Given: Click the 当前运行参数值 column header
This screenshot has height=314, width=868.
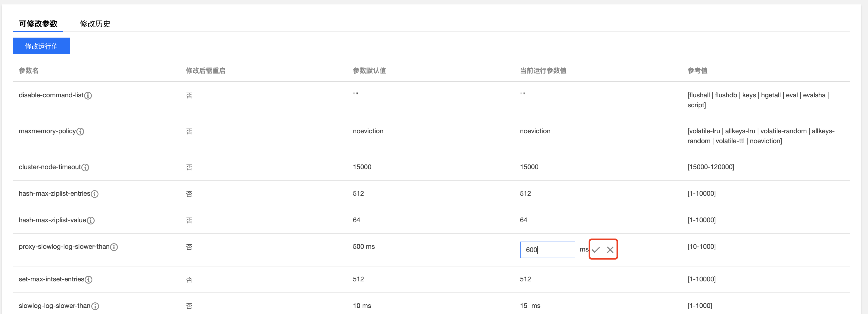Looking at the screenshot, I should pos(543,71).
